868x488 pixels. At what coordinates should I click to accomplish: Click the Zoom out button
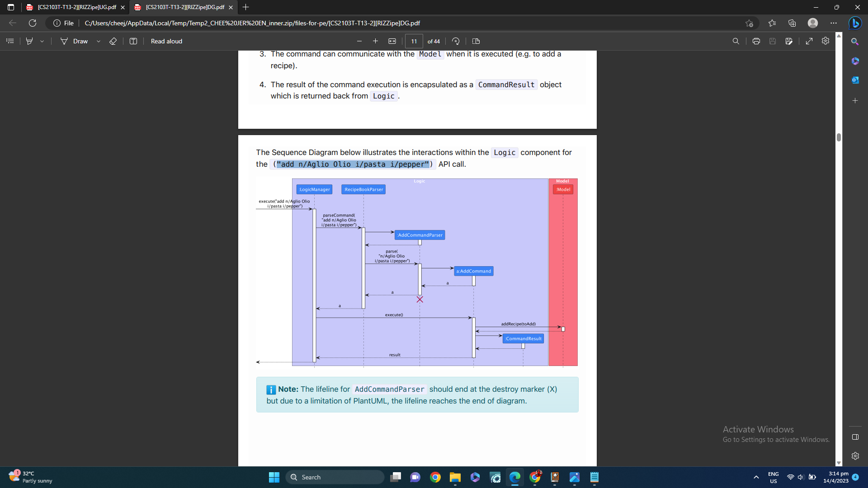pyautogui.click(x=359, y=41)
